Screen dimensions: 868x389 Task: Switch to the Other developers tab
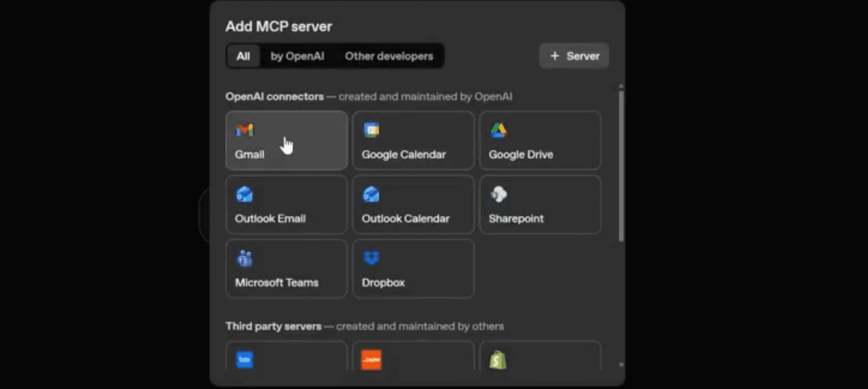(x=389, y=56)
